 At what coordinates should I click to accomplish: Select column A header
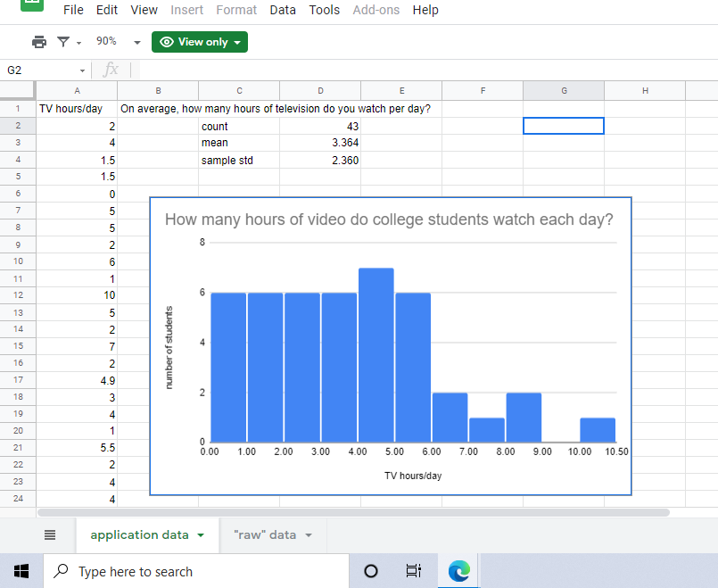click(77, 91)
